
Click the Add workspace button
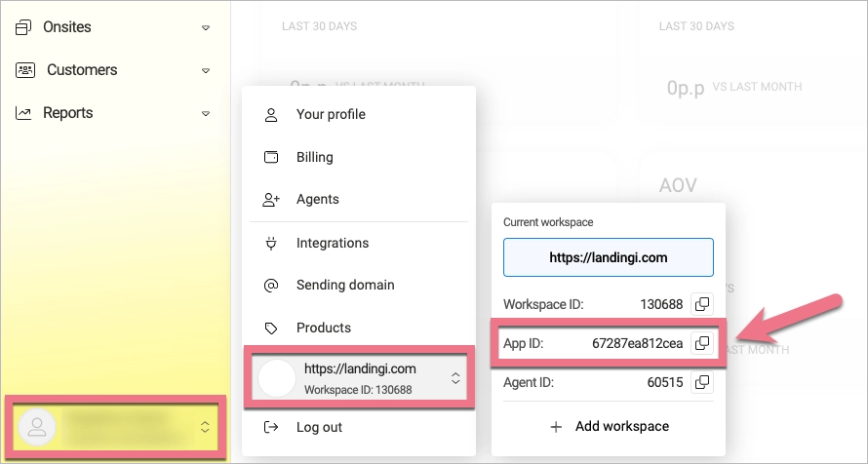[x=609, y=426]
